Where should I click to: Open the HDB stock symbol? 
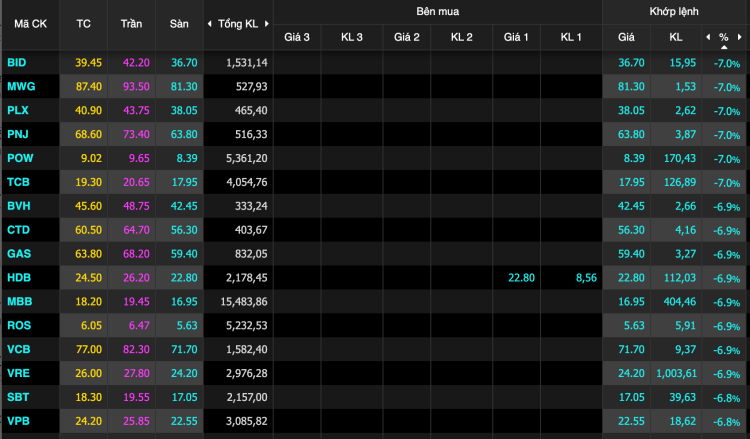coord(19,278)
